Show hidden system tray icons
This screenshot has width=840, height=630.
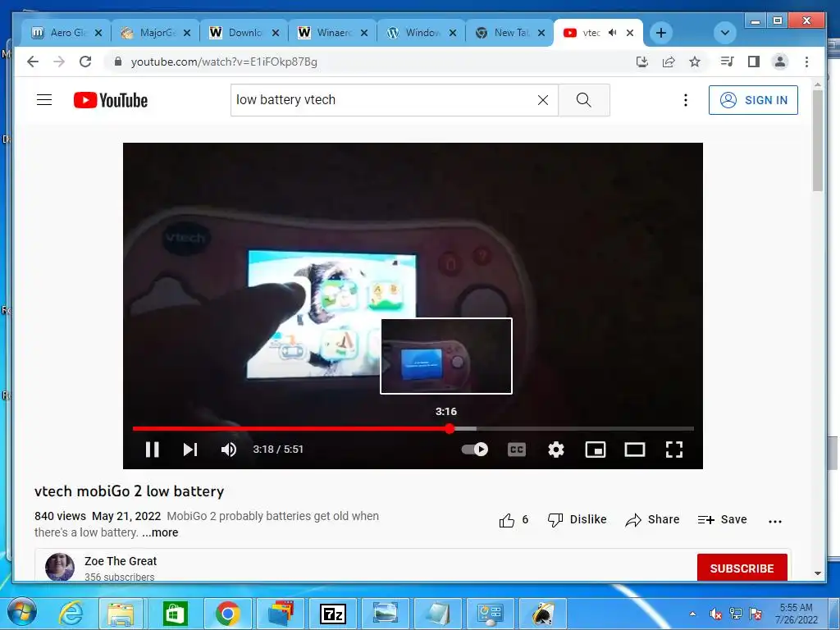[x=692, y=614]
